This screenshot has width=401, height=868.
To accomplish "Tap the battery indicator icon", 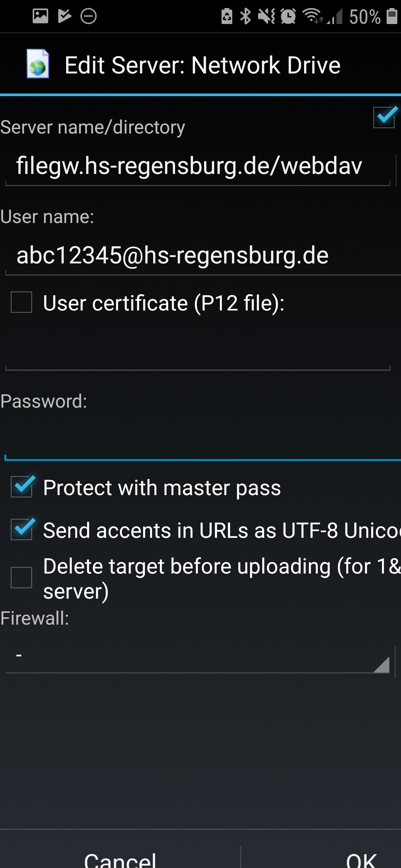I will coord(391,16).
